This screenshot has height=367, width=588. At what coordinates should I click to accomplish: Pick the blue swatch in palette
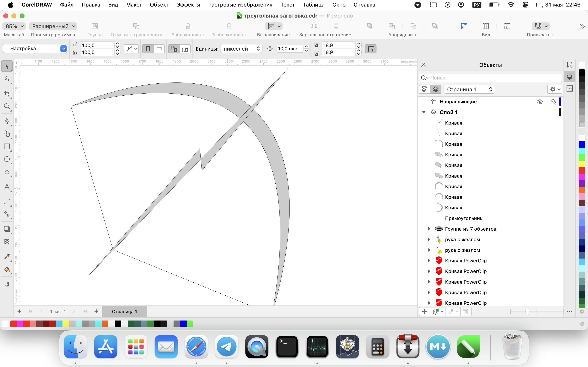pos(582,144)
